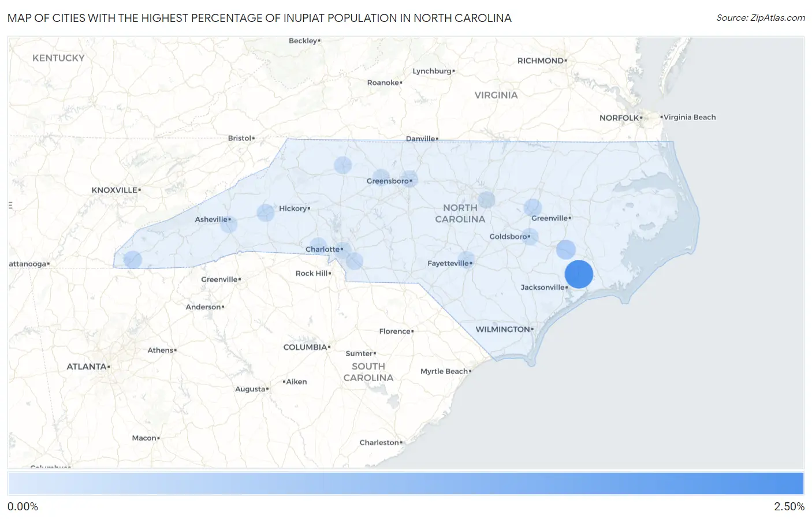Screen dimensions: 812x519
Task: Click the bubble northwest of Greensboro near Virginia border
Action: click(343, 165)
